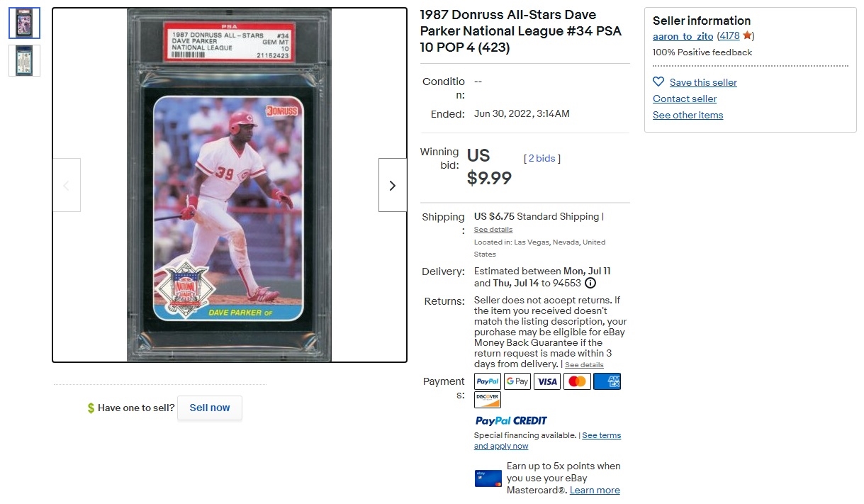Click the Discover payment icon

click(x=488, y=400)
